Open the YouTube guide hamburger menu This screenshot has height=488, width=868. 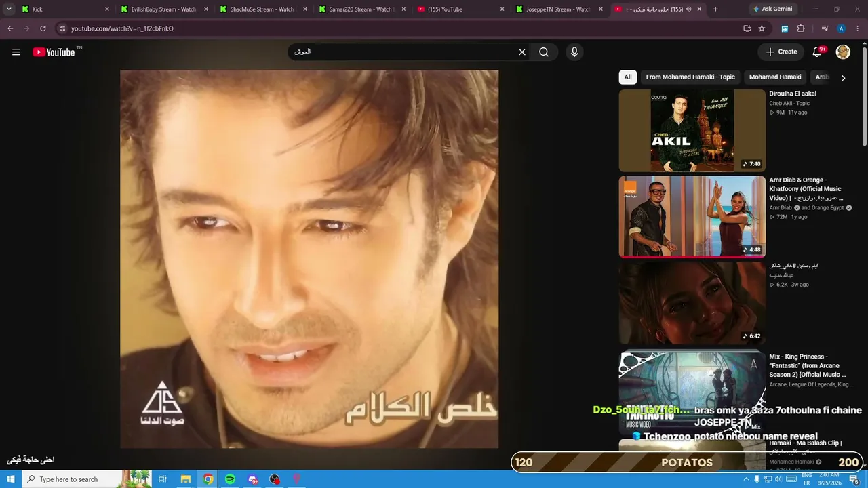click(x=16, y=52)
